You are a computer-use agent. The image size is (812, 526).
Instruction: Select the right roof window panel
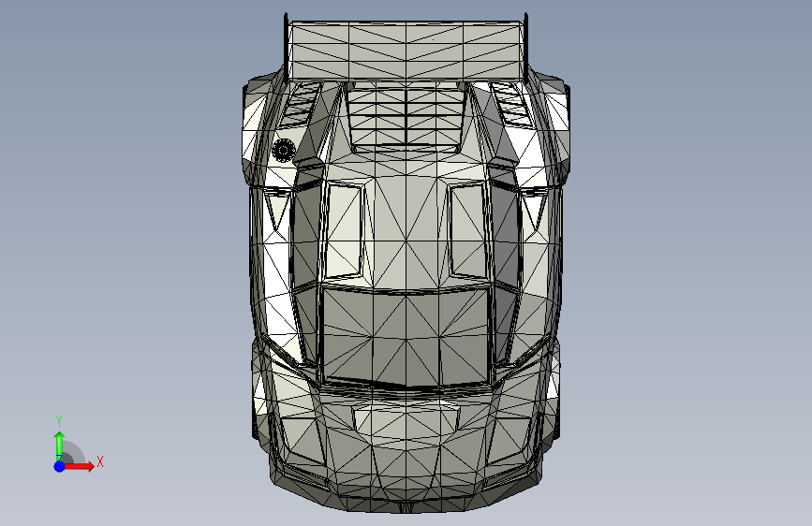coord(468,231)
